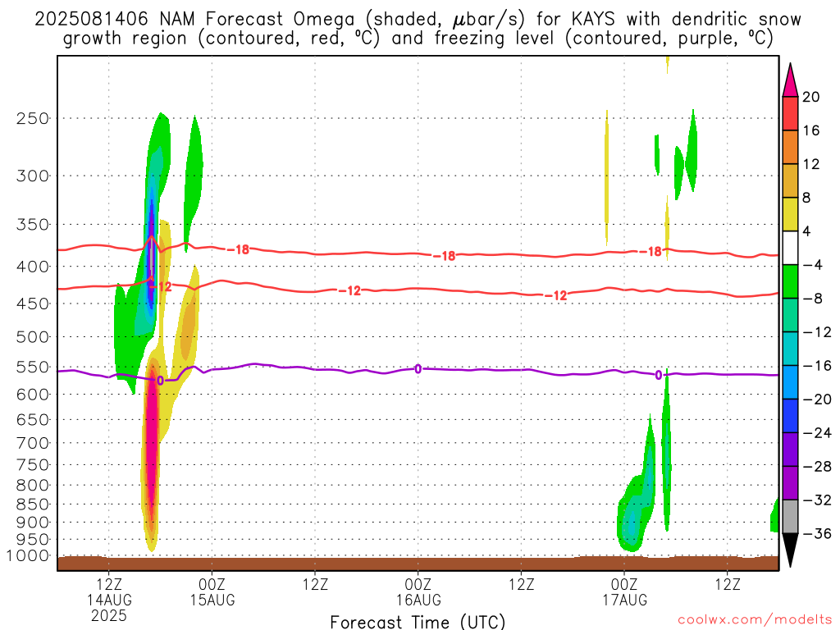Viewport: 840px width, 630px height.
Task: Click the gray -36 to -32 colorbar swatch
Action: coord(790,517)
